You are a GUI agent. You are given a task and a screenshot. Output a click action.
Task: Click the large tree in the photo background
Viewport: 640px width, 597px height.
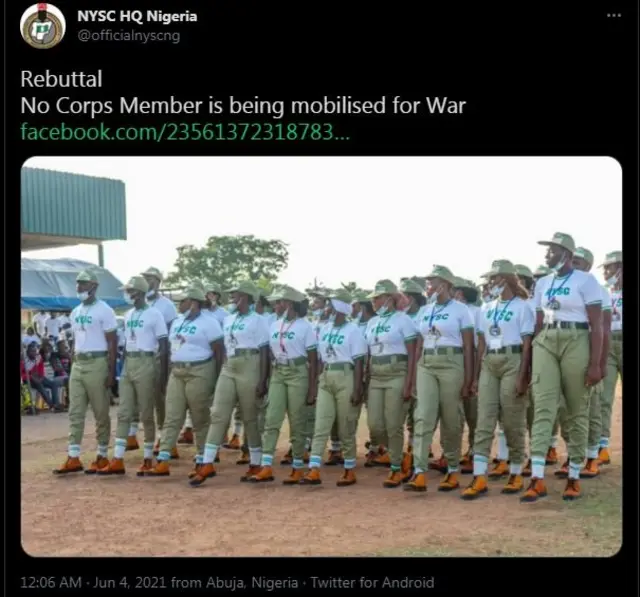[229, 260]
